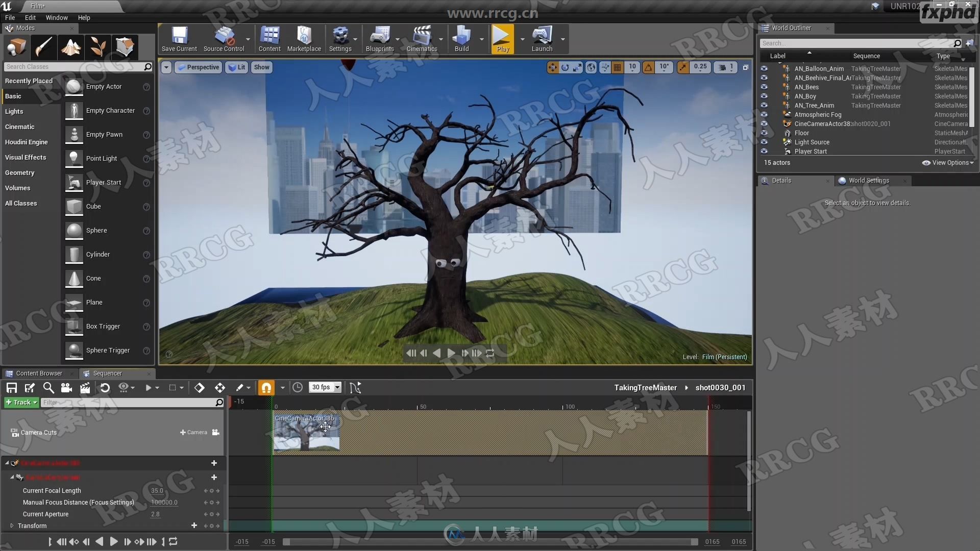Toggle visibility of Light Source
This screenshot has height=551, width=980.
tap(764, 142)
